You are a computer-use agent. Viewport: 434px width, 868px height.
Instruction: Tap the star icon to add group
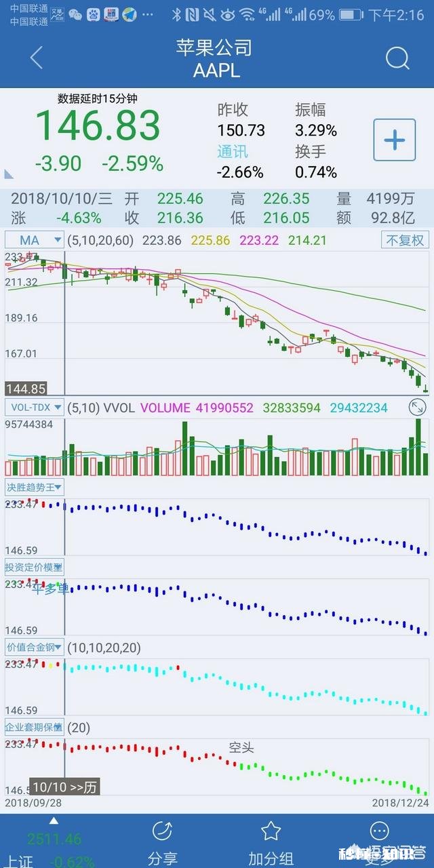pos(271,831)
